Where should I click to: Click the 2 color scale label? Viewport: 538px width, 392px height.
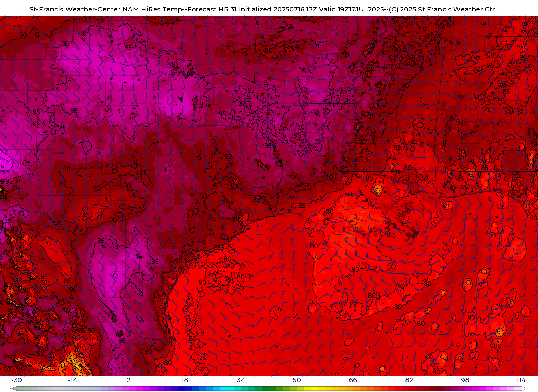point(129,380)
